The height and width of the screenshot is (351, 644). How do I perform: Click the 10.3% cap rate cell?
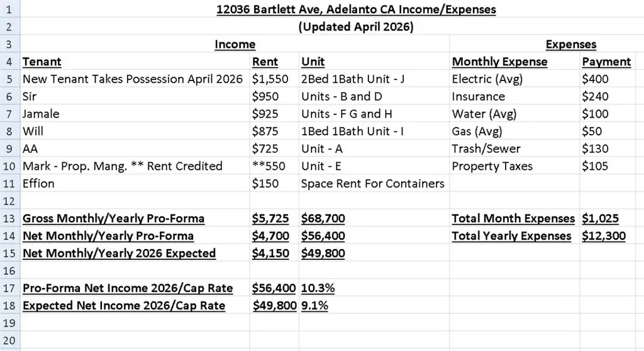tap(318, 288)
